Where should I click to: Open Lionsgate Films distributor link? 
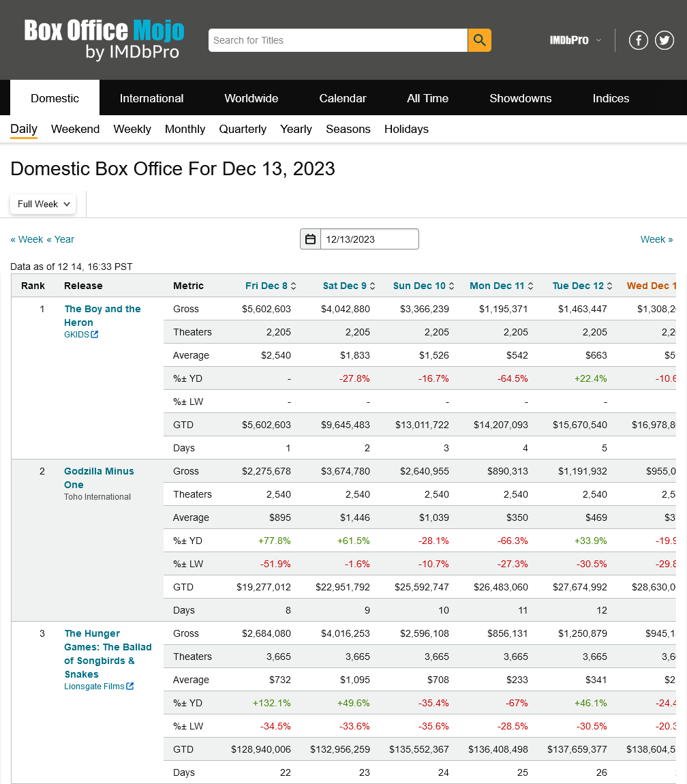tap(94, 687)
